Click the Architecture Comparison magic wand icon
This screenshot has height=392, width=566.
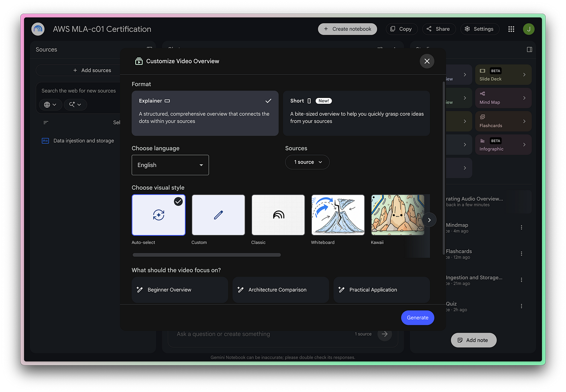pyautogui.click(x=241, y=290)
